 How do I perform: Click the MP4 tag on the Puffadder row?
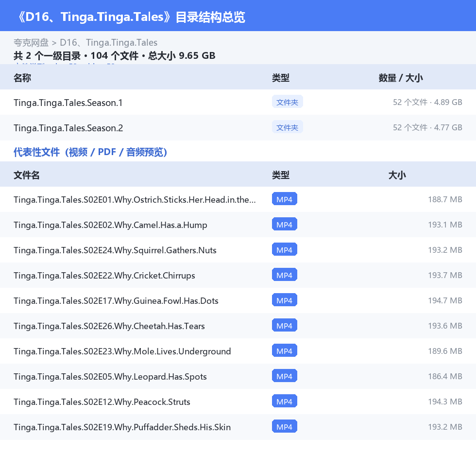pyautogui.click(x=285, y=426)
